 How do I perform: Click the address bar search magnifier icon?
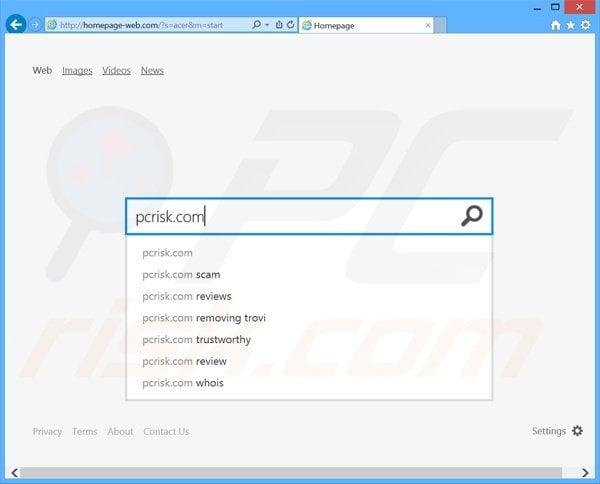point(257,25)
